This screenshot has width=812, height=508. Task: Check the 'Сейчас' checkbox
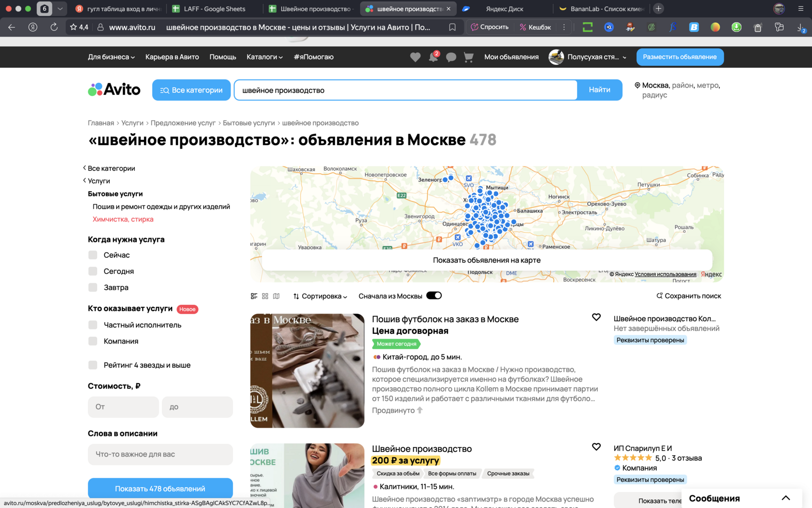(x=93, y=255)
